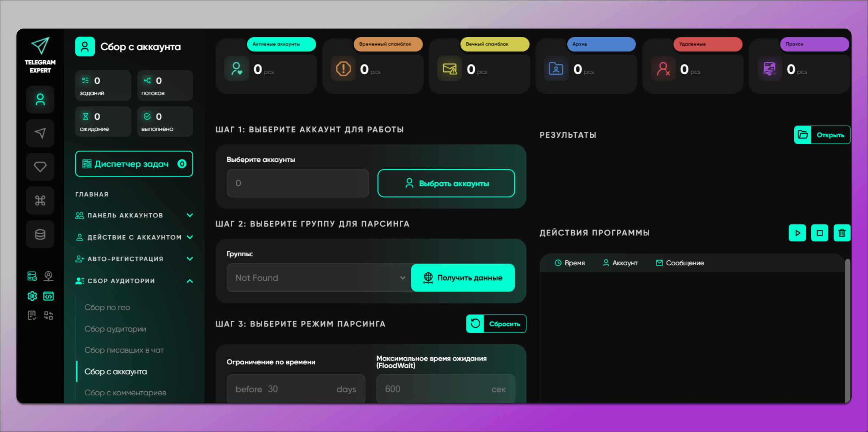This screenshot has height=432, width=868.
Task: Select Сбор по гео menu item
Action: pos(107,308)
